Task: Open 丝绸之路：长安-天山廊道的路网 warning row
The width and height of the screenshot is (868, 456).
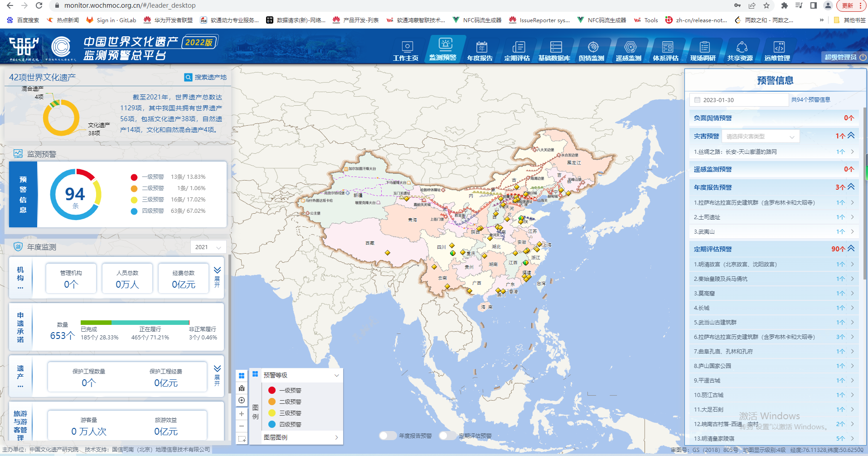Action: click(774, 152)
